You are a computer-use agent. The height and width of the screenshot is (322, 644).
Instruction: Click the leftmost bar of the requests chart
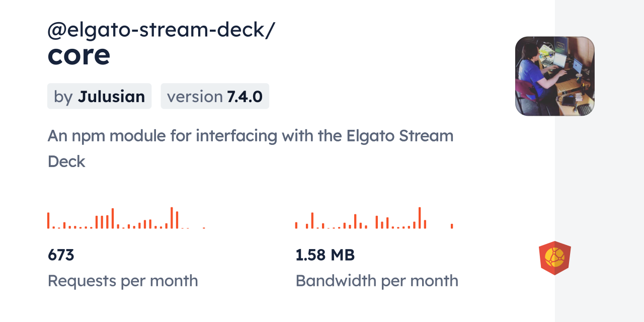tap(48, 221)
